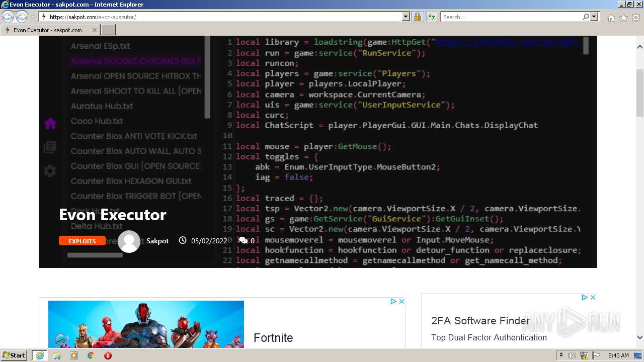Open AdChoices icon on 2FA ad
This screenshot has width=644, height=362.
(585, 298)
